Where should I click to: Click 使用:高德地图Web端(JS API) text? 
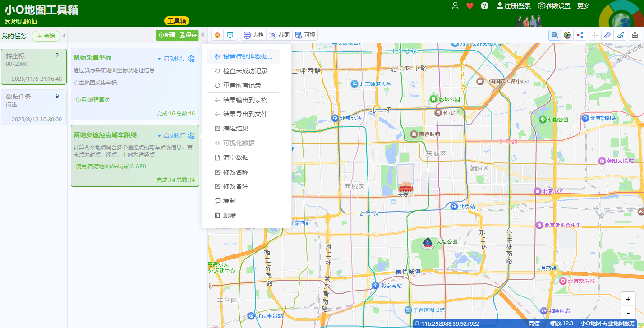[x=110, y=166]
